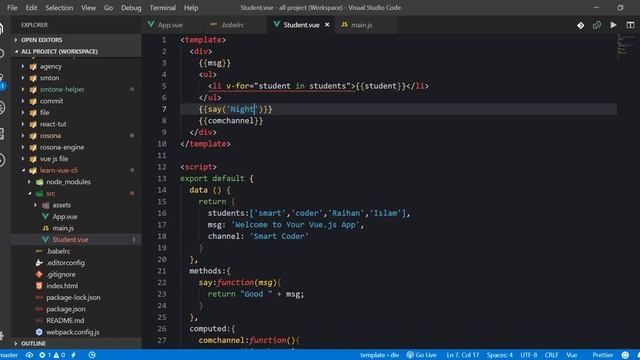640x360 pixels.
Task: Open the settings gear in activity bar
Action: (2, 336)
